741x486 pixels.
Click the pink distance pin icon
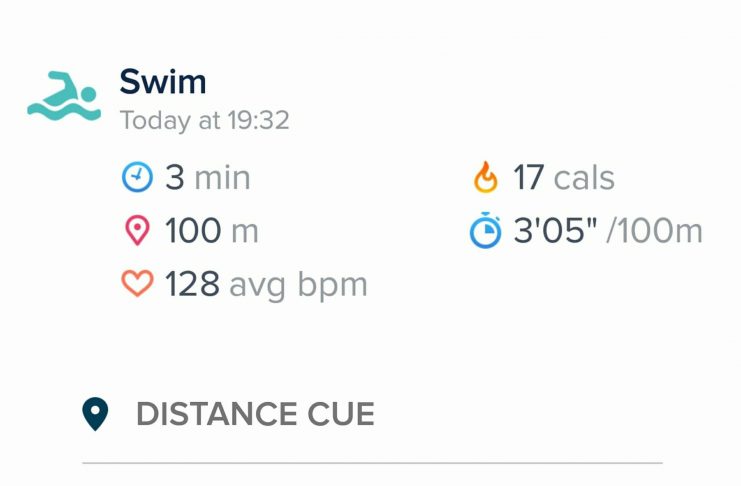pos(137,230)
